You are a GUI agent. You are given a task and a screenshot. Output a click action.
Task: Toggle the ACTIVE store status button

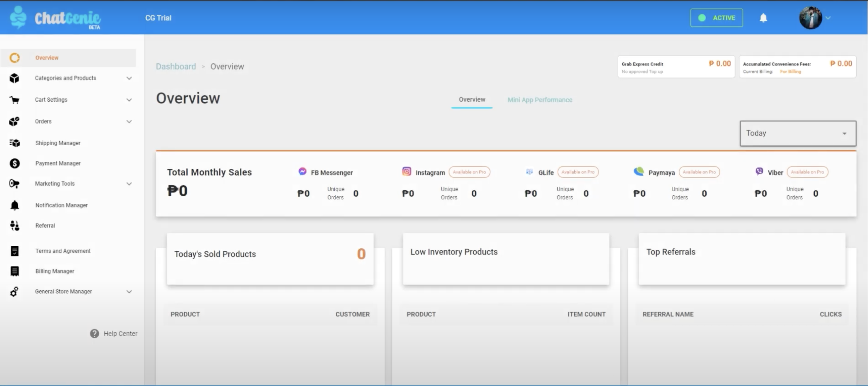(x=716, y=18)
